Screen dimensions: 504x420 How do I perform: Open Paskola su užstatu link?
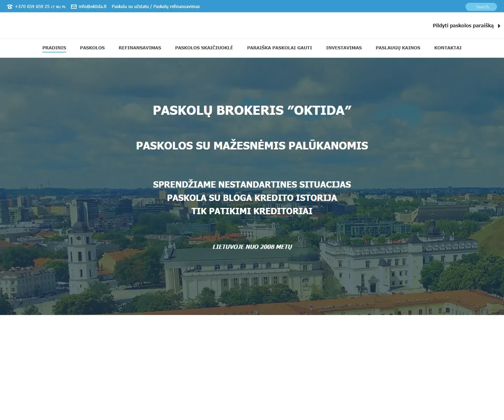pos(130,7)
